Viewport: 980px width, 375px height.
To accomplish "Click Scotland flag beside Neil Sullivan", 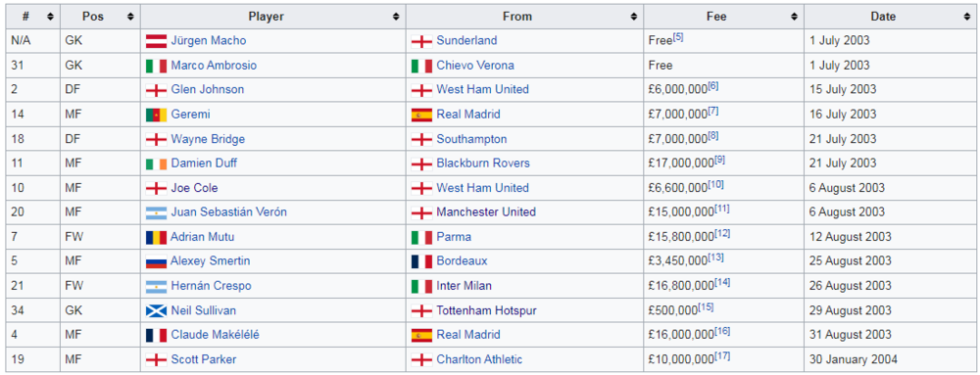I will pos(156,310).
